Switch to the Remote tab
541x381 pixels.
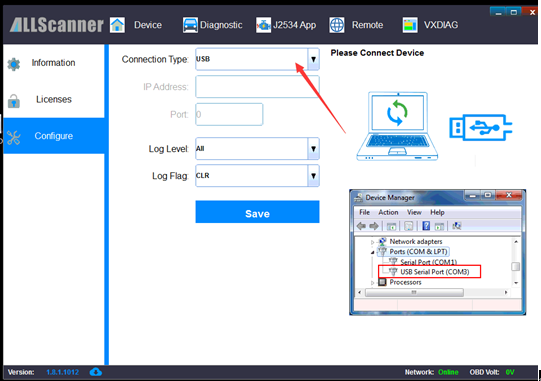tap(367, 25)
